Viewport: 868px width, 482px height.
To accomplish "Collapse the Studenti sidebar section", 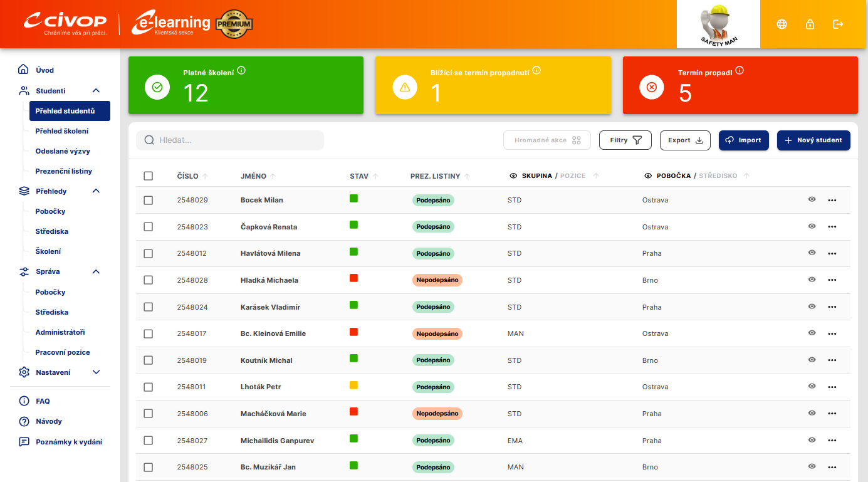I will click(x=96, y=91).
